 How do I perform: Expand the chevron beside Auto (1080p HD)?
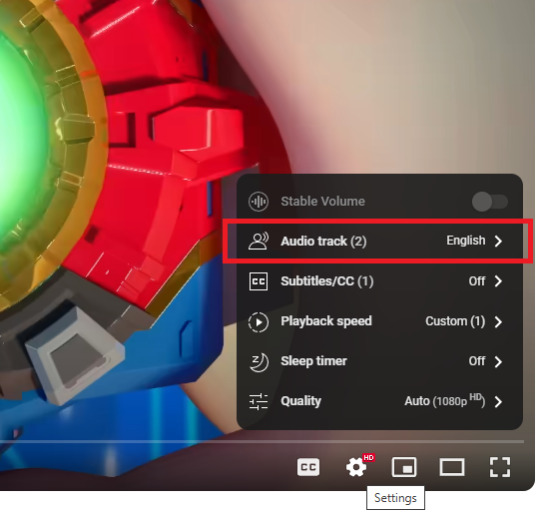coord(498,402)
